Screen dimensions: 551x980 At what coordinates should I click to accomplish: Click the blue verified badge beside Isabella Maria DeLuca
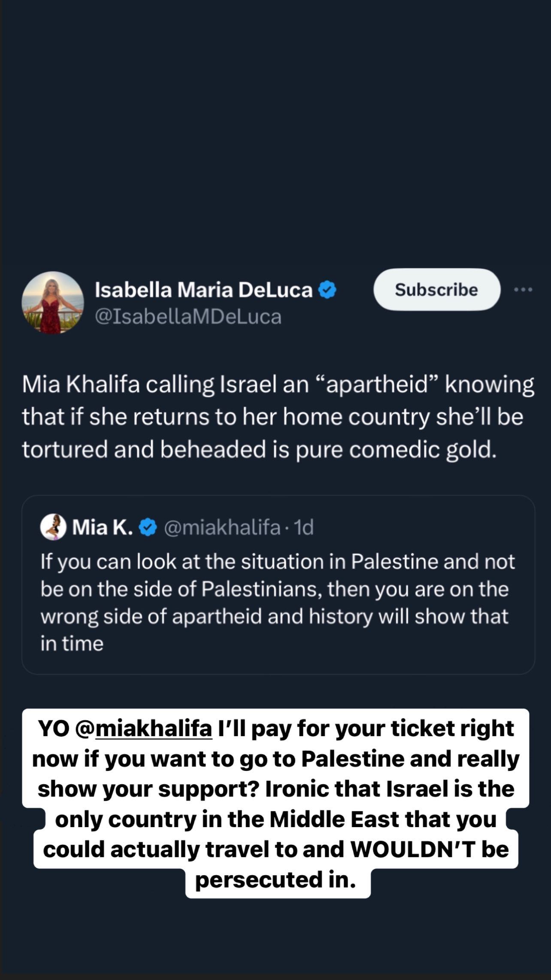click(327, 290)
